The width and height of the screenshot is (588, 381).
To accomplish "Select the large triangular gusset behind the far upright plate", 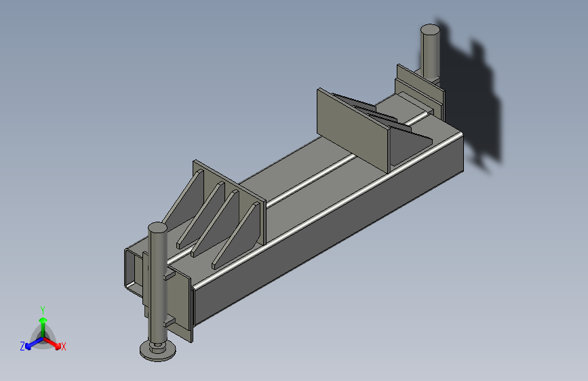I will pos(410,147).
